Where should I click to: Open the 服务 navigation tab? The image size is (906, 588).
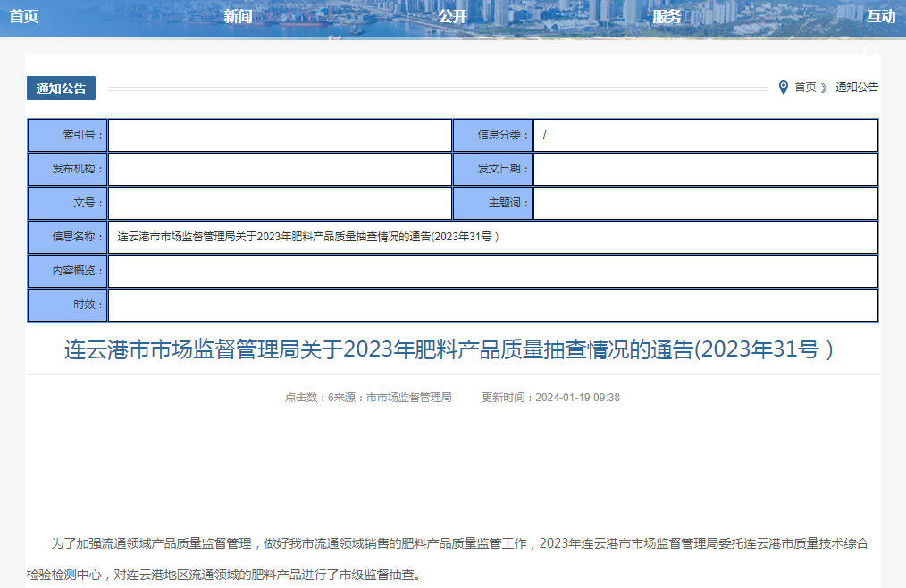pos(667,16)
